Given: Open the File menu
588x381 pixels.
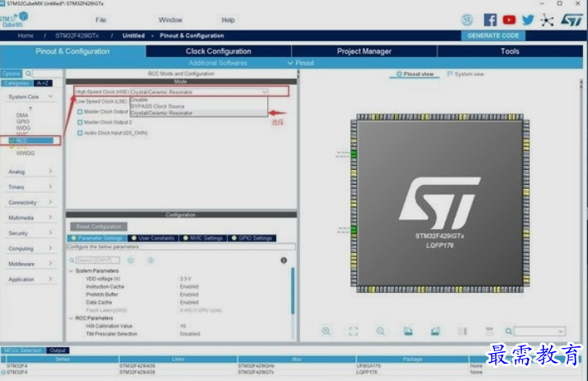Looking at the screenshot, I should [101, 20].
